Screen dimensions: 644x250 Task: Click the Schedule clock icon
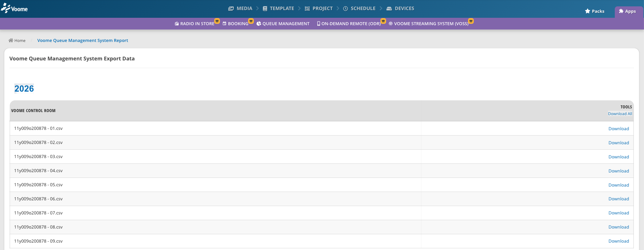(346, 9)
